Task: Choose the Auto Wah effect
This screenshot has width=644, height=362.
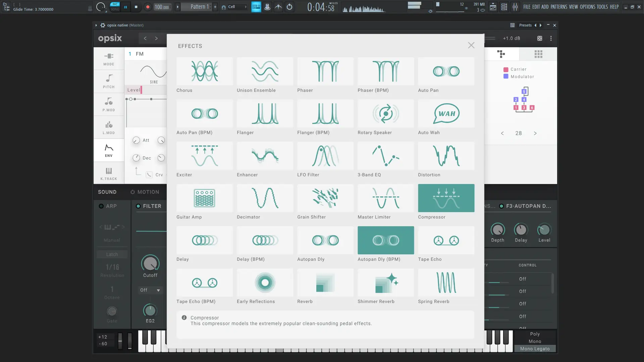Action: [x=446, y=113]
